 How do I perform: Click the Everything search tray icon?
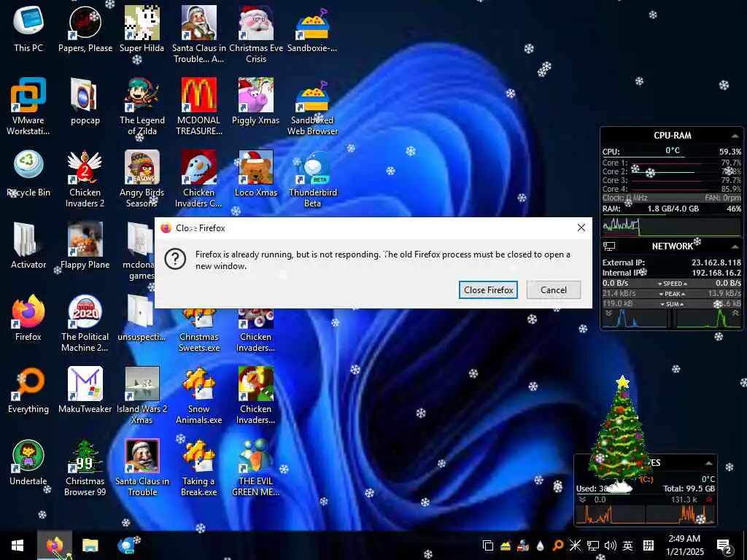[558, 545]
